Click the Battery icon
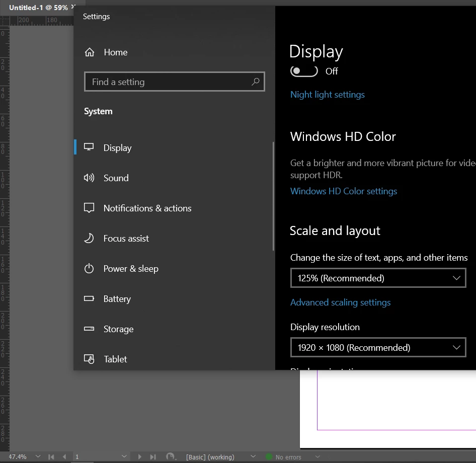 tap(89, 298)
